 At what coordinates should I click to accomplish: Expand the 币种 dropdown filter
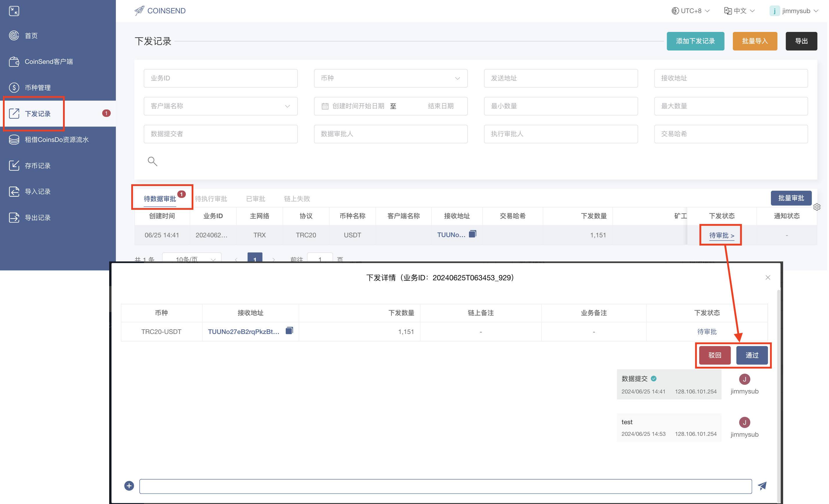(x=390, y=78)
